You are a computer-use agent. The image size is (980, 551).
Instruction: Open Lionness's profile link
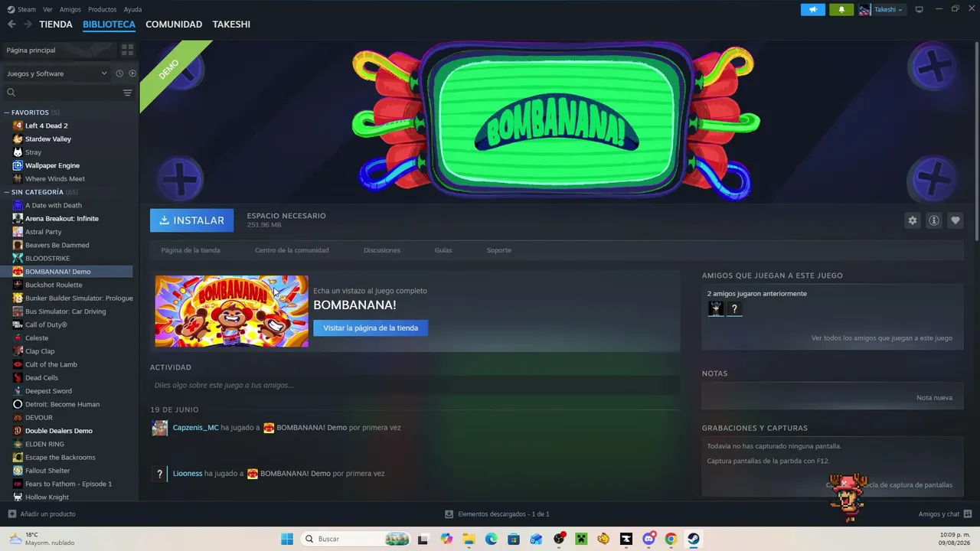(x=188, y=474)
